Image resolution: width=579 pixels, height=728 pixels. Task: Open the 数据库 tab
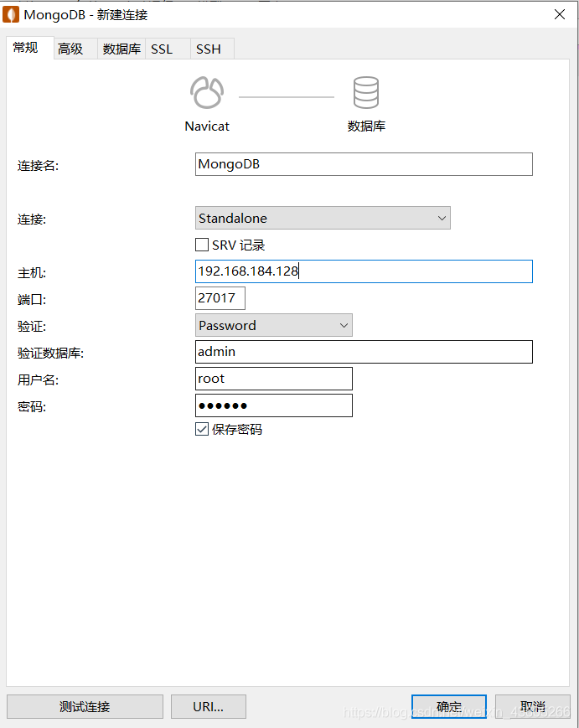121,49
